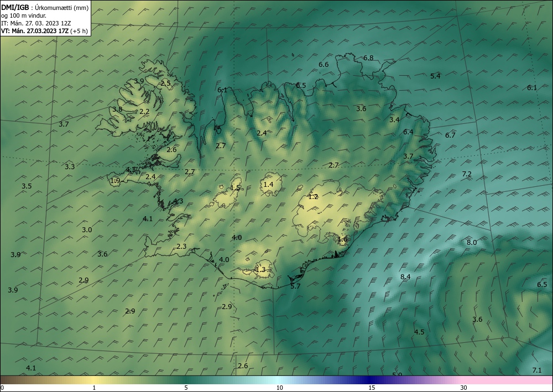Image resolution: width=553 pixels, height=392 pixels.
Task: Select the 8.4 value label
Action: [405, 277]
